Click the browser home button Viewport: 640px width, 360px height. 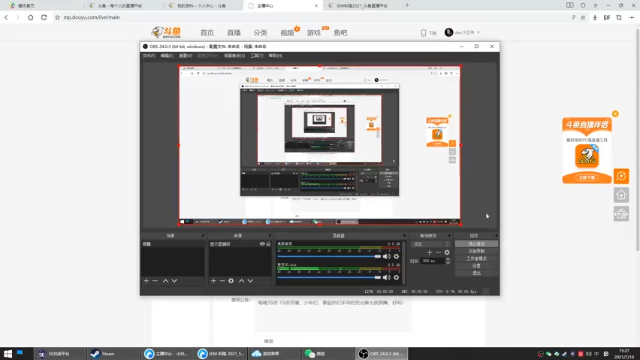pyautogui.click(x=31, y=17)
